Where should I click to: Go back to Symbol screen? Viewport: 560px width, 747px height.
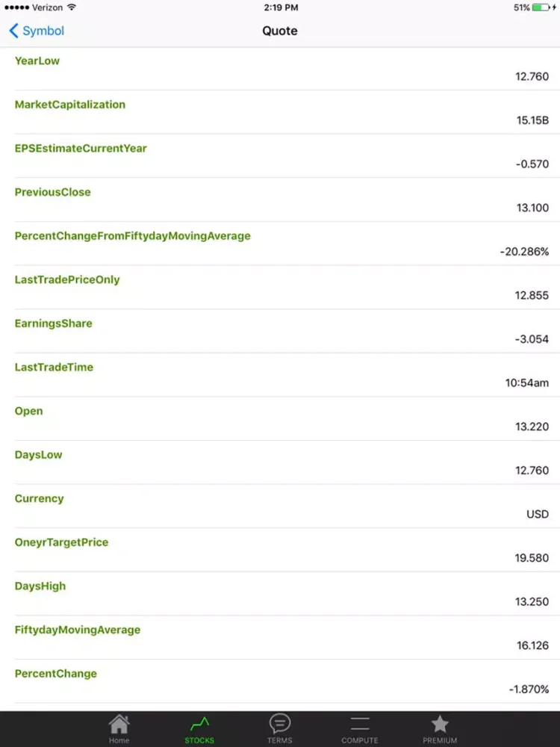point(37,31)
